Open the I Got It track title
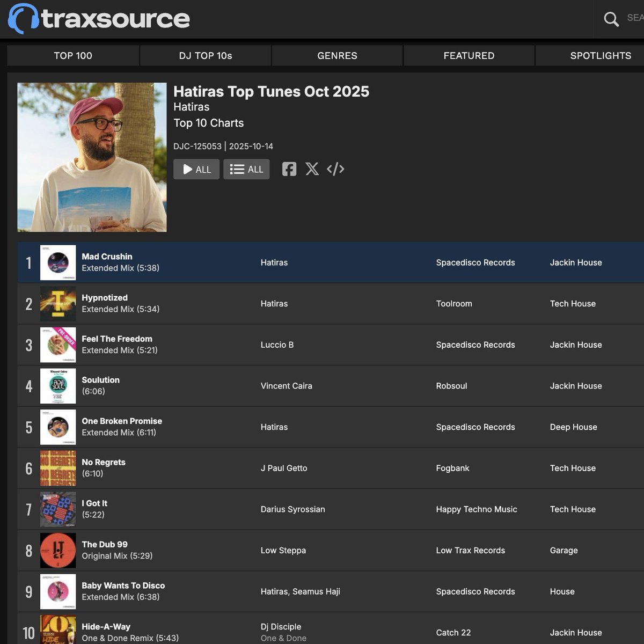 click(x=94, y=503)
